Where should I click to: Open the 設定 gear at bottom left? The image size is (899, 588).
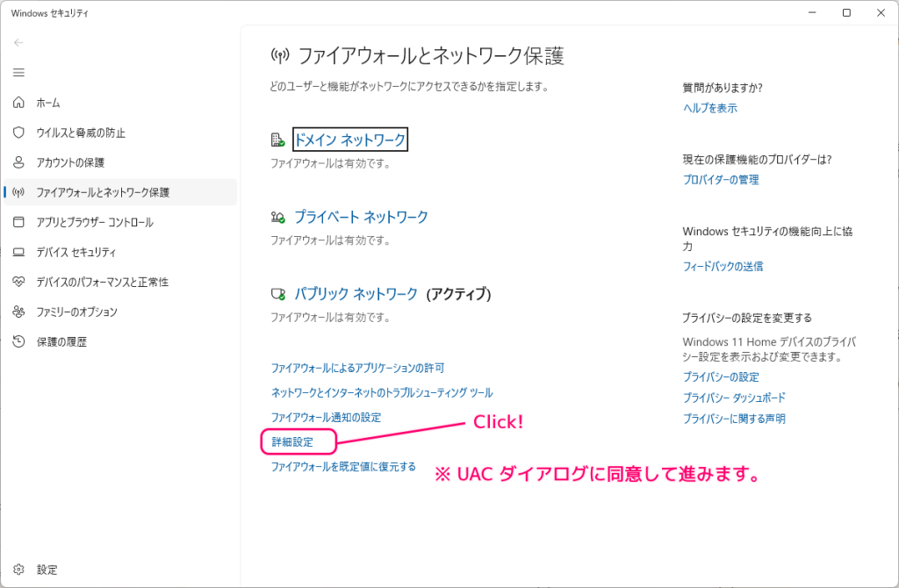tap(47, 569)
